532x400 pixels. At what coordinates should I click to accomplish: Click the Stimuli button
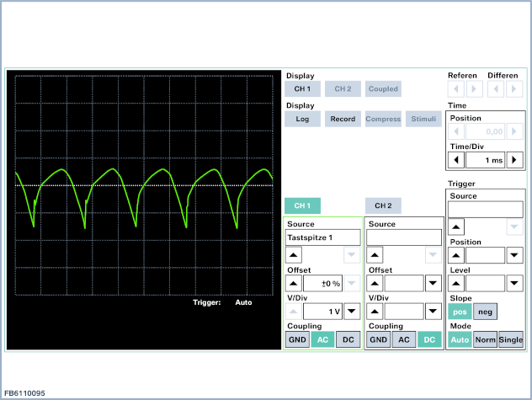[x=423, y=119]
